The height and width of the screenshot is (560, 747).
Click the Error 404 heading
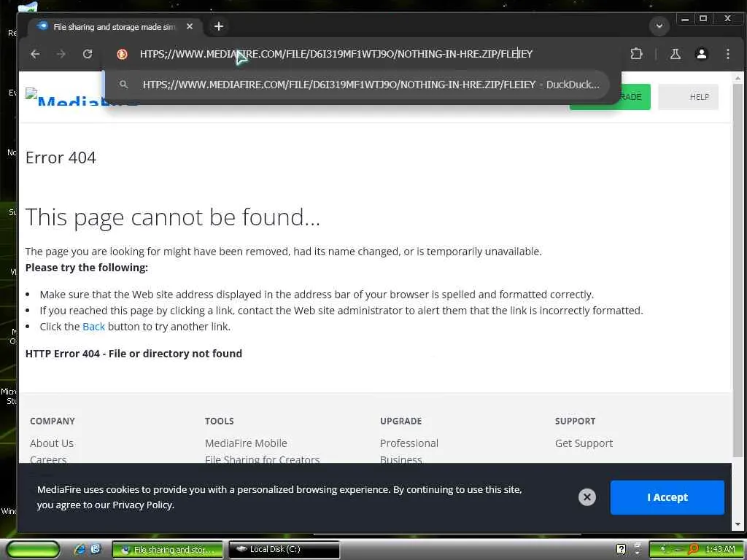61,157
